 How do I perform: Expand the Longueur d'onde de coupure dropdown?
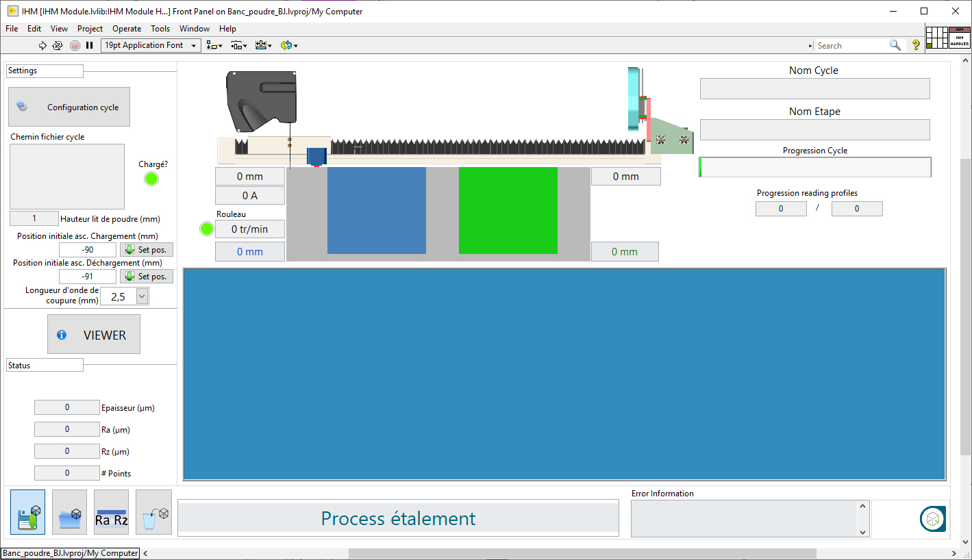coord(142,296)
